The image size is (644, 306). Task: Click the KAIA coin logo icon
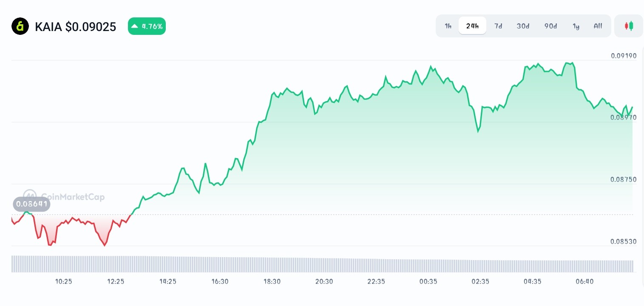coord(20,26)
